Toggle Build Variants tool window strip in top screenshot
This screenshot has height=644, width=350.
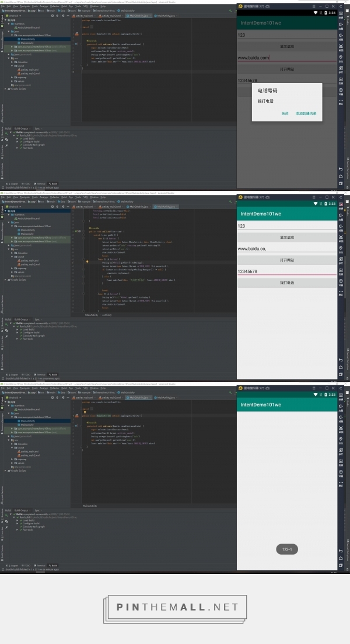[2, 170]
